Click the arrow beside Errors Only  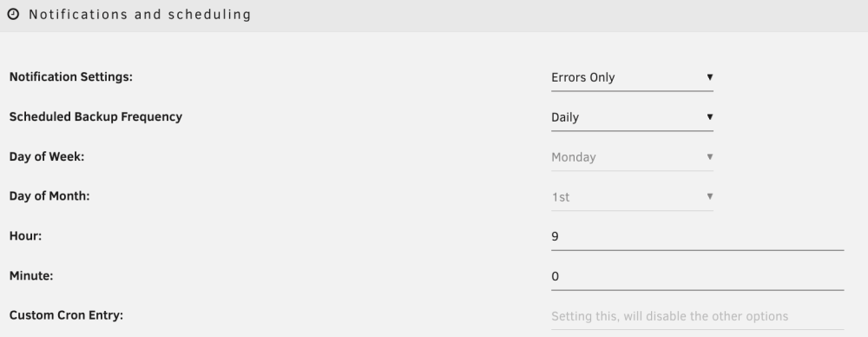pos(709,77)
